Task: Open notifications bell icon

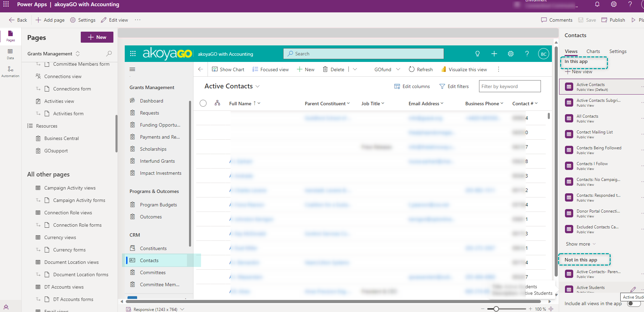Action: tap(597, 4)
